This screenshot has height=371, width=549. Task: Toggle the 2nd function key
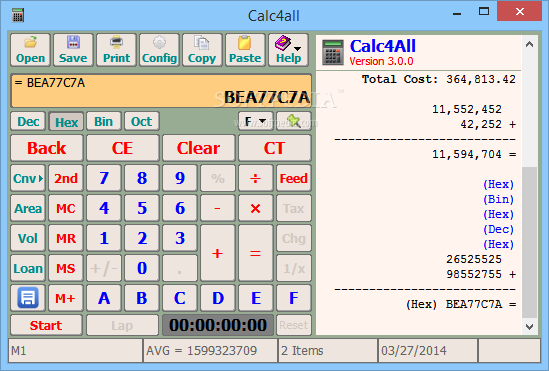point(66,178)
